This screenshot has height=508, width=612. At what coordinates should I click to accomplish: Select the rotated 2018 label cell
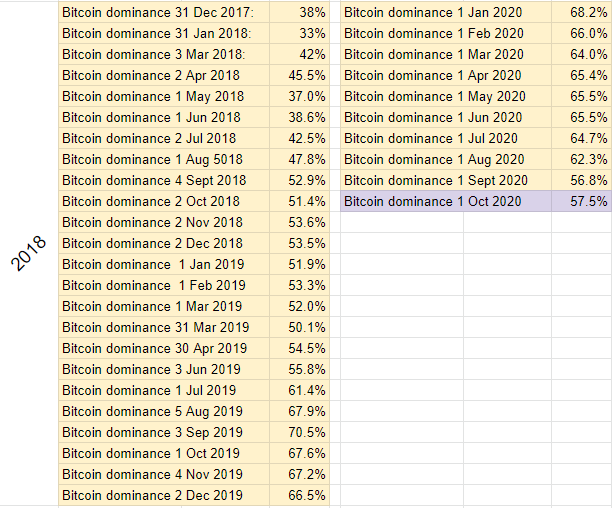pos(29,254)
